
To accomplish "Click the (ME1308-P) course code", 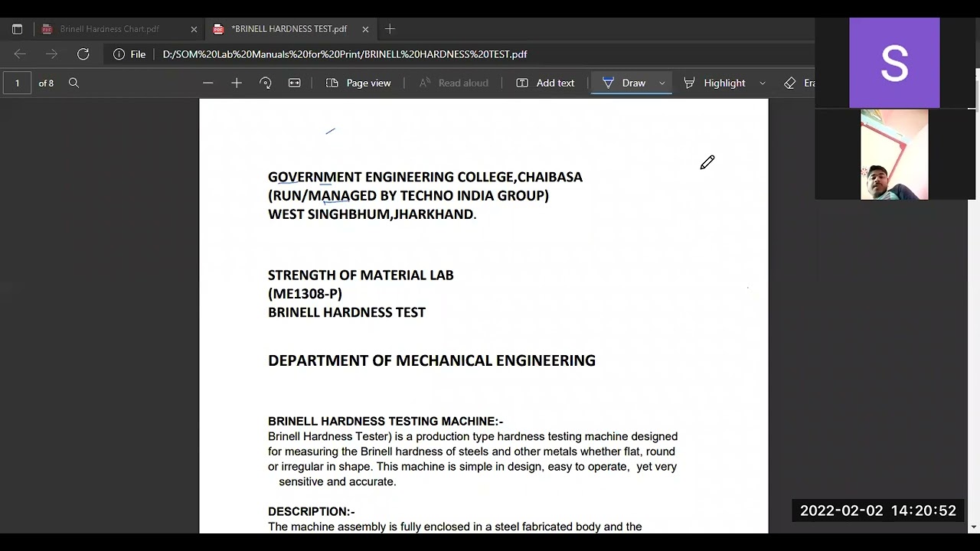I will pos(305,294).
